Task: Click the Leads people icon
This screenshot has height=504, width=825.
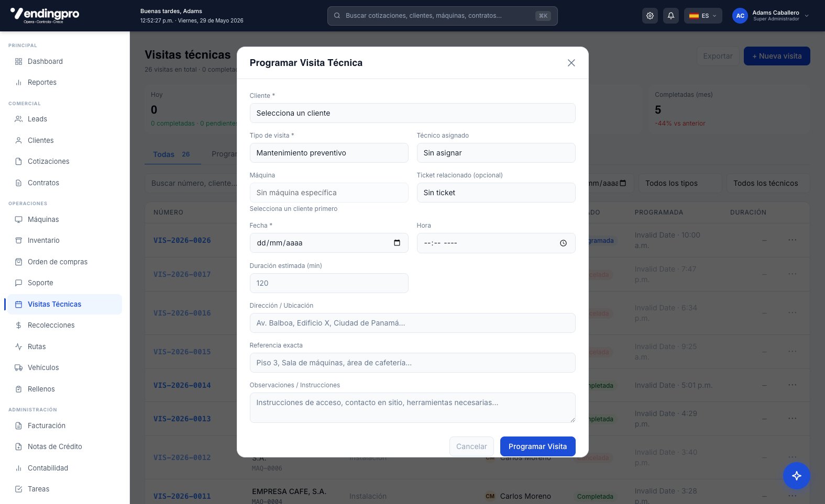Action: click(x=18, y=119)
